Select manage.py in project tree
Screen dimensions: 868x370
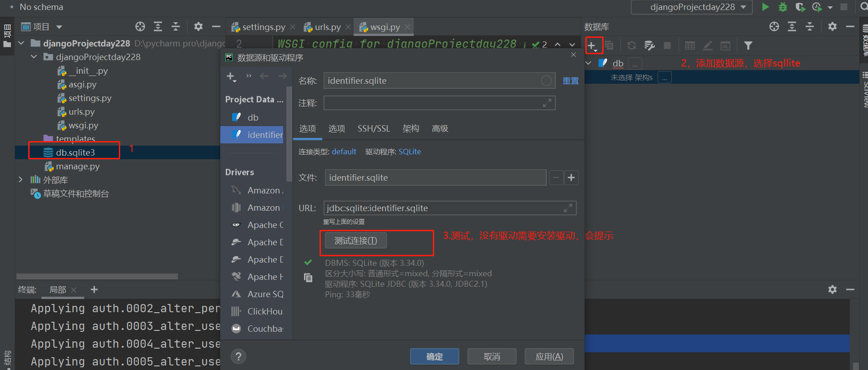(77, 167)
